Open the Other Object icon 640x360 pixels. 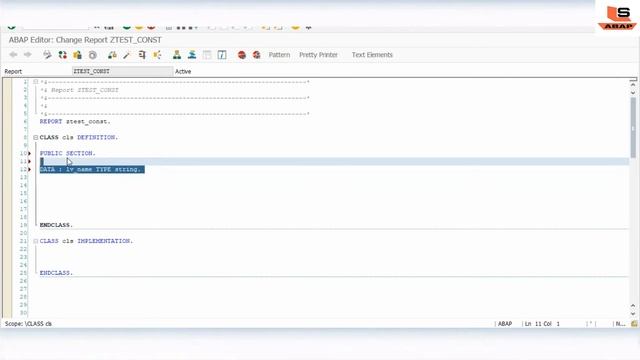pos(78,55)
